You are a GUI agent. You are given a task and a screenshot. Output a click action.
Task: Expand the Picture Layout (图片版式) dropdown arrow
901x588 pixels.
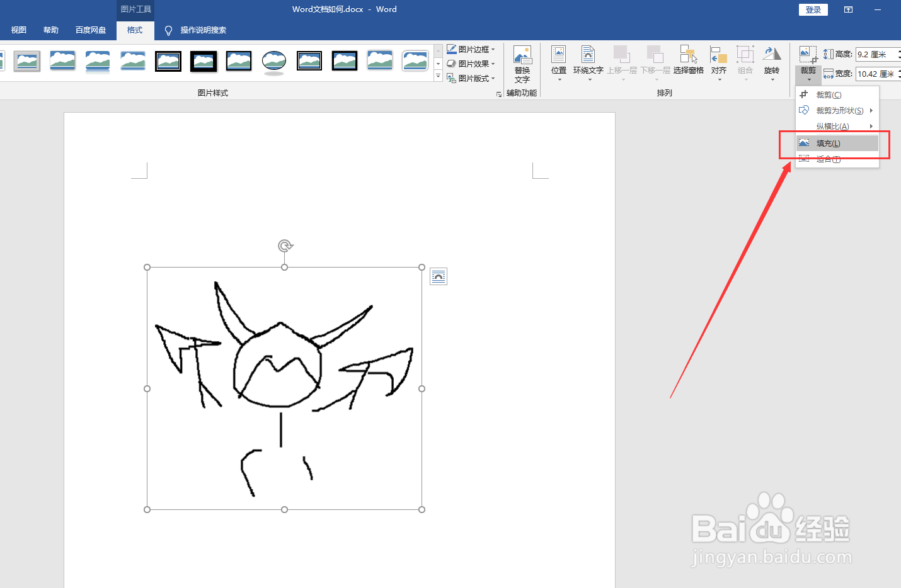(x=493, y=78)
